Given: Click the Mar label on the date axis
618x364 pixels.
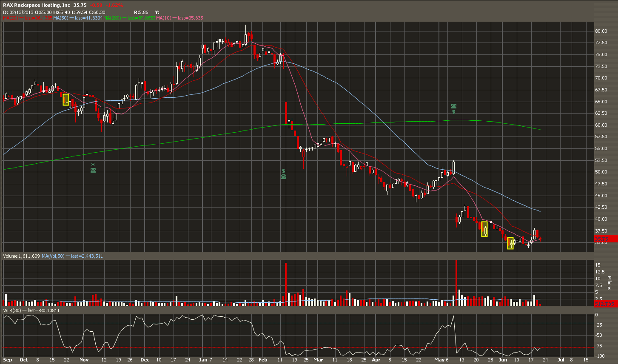Looking at the screenshot, I should [318, 360].
